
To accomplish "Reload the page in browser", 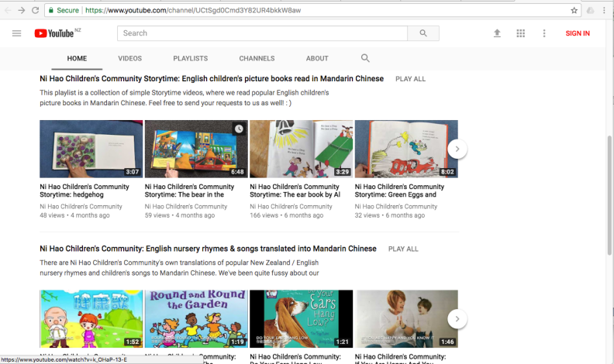I will 35,10.
